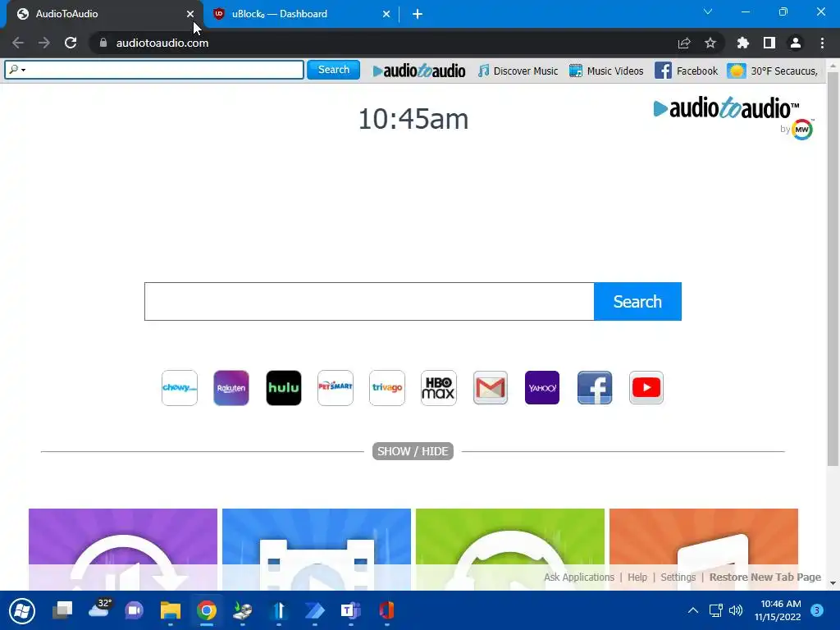Open the Hulu shortcut icon

tap(283, 388)
